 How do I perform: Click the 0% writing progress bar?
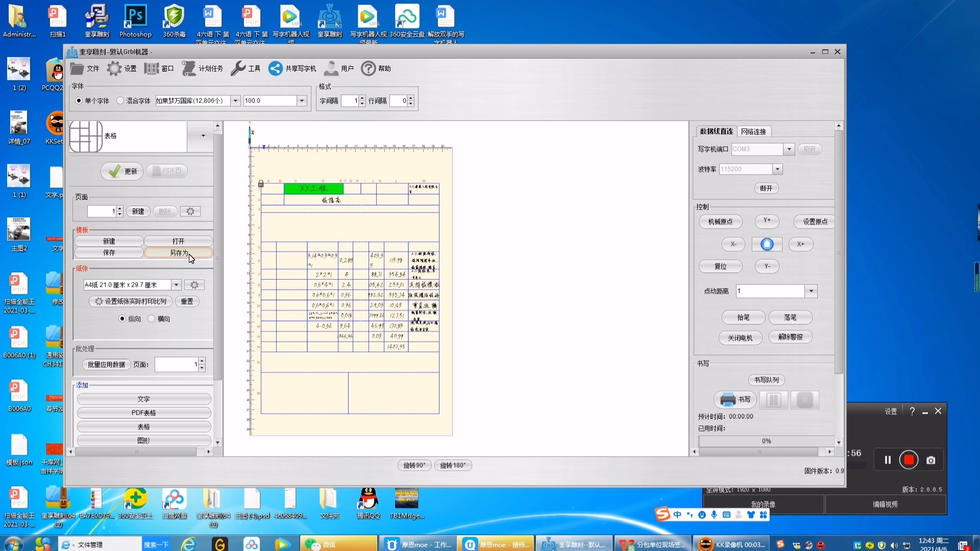pos(766,441)
